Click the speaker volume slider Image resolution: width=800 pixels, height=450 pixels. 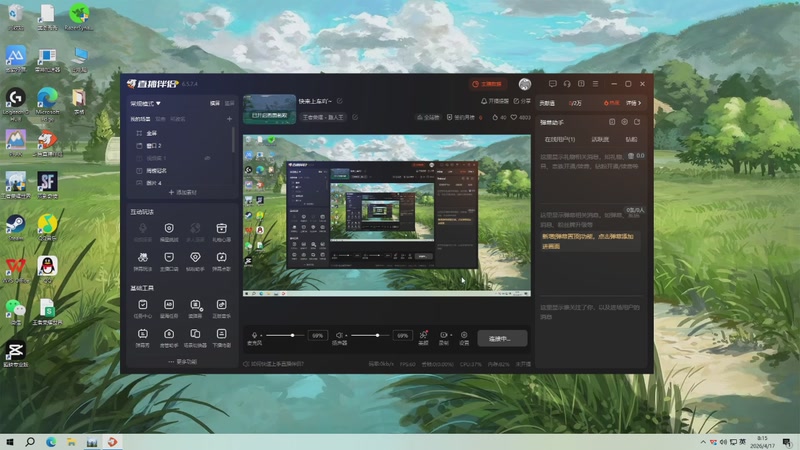(x=370, y=335)
